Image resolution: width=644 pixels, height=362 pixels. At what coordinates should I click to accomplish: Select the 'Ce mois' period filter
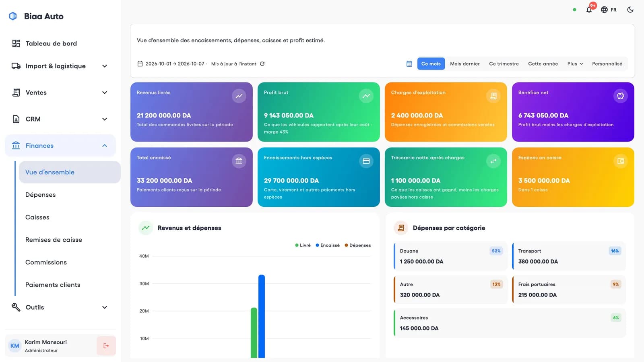coord(431,64)
